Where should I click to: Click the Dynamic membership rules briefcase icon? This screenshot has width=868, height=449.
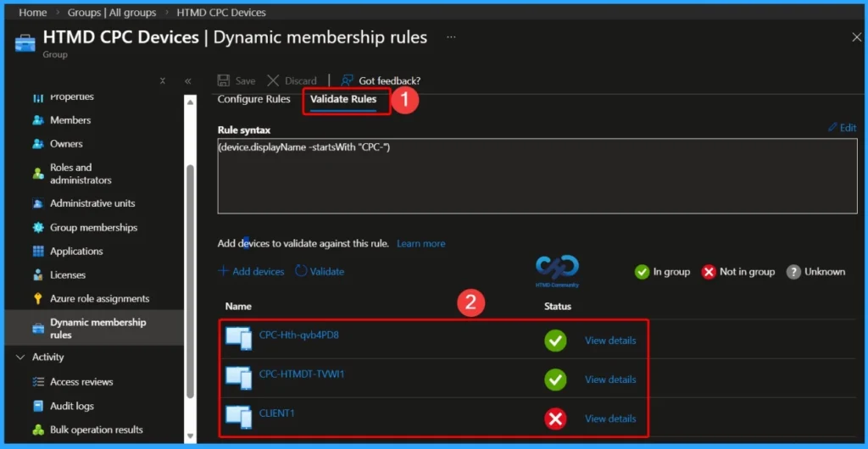point(38,329)
